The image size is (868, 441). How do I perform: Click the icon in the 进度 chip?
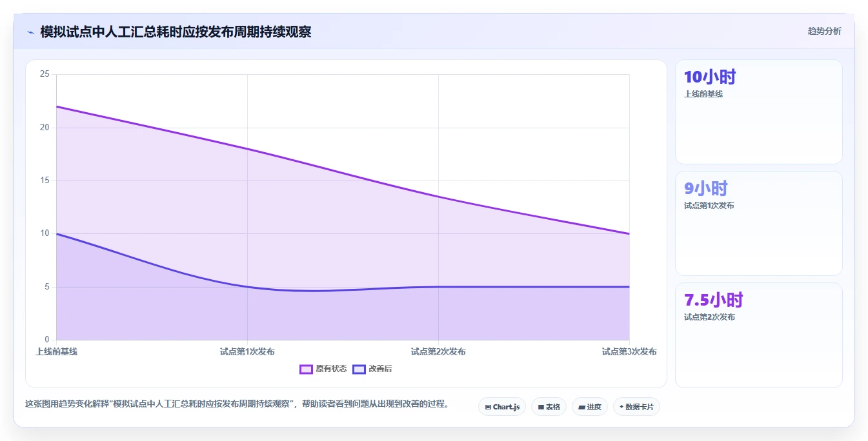(581, 407)
